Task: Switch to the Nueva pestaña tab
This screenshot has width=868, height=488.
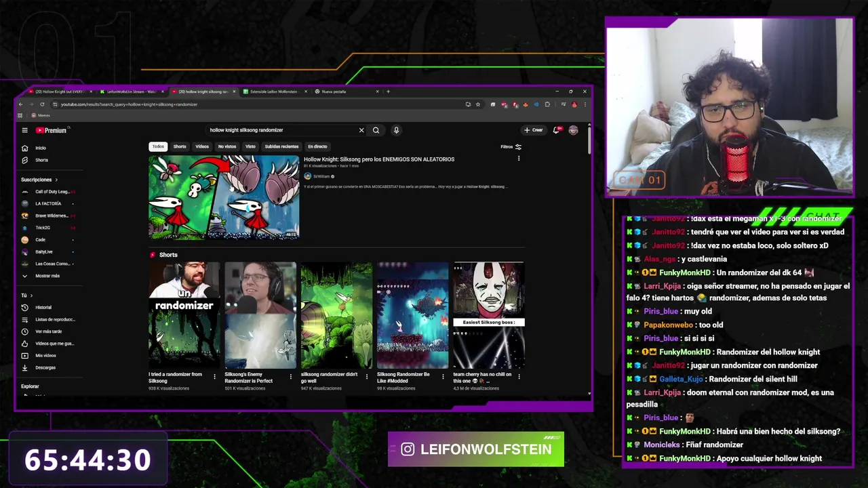Action: (346, 91)
